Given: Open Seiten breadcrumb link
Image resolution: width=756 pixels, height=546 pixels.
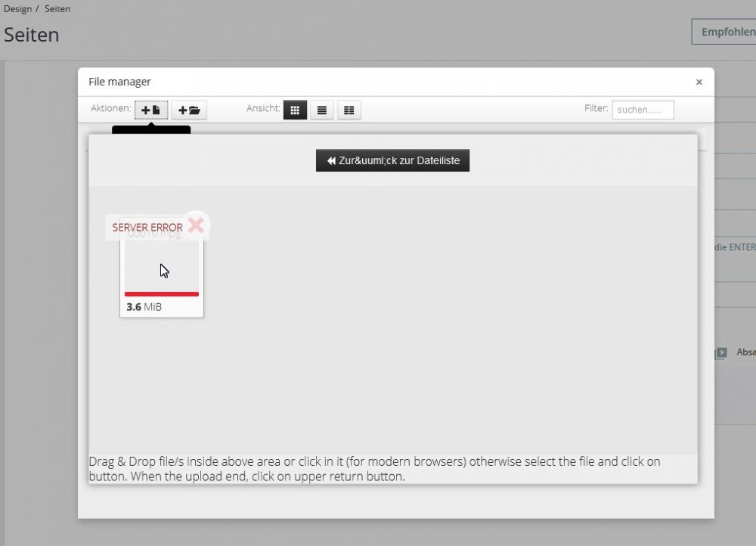Looking at the screenshot, I should point(57,8).
